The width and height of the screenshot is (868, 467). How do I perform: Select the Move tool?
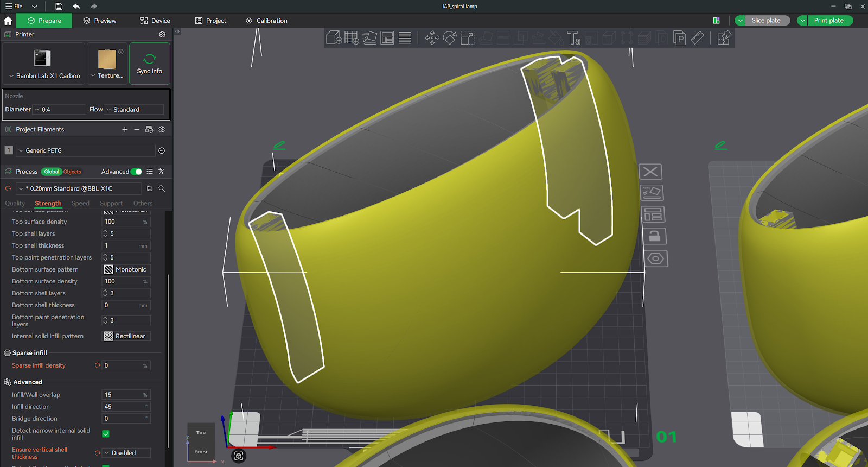click(x=432, y=38)
